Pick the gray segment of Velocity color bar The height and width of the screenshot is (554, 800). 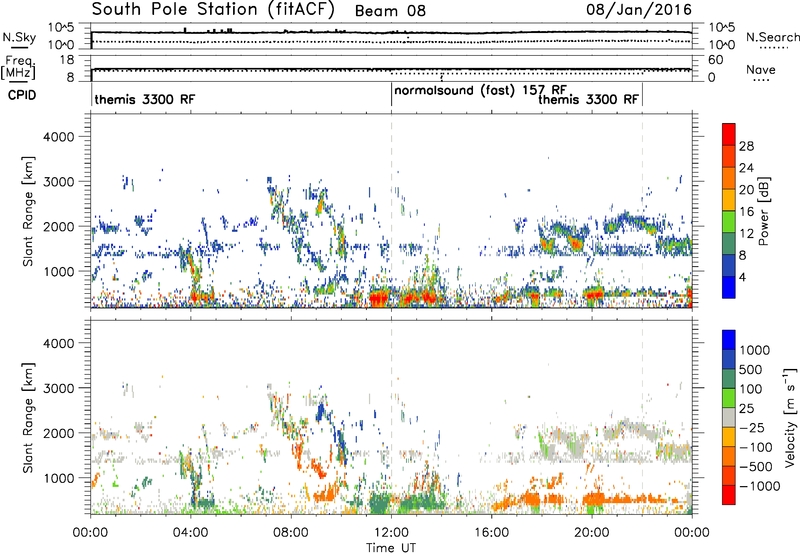729,418
